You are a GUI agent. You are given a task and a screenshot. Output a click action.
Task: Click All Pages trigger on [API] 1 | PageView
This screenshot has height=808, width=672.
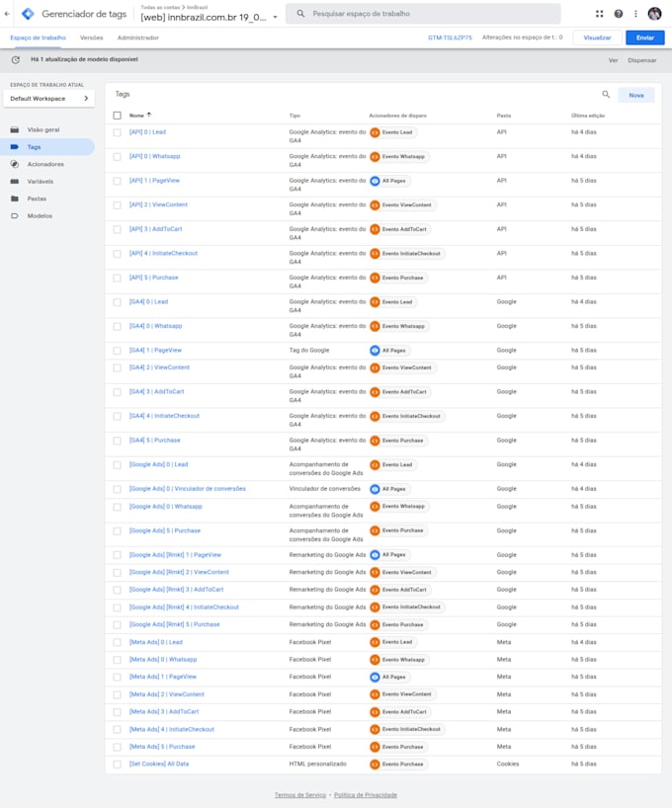click(390, 181)
